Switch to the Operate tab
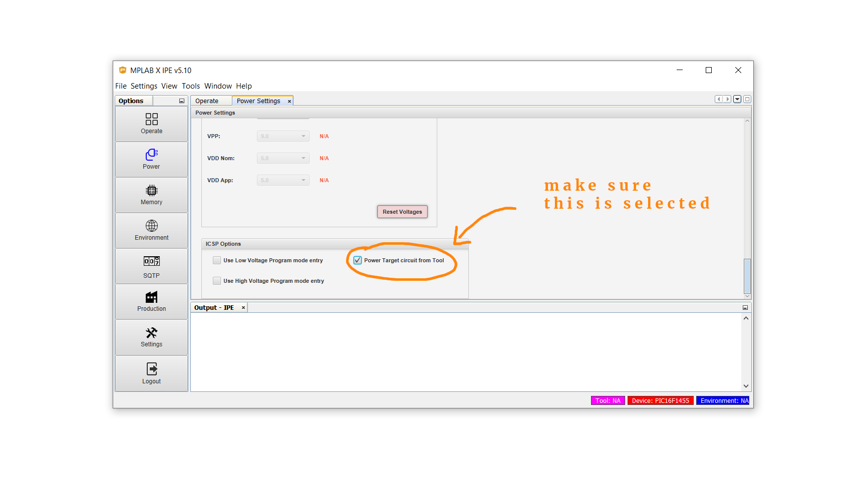868x491 pixels. tap(207, 101)
